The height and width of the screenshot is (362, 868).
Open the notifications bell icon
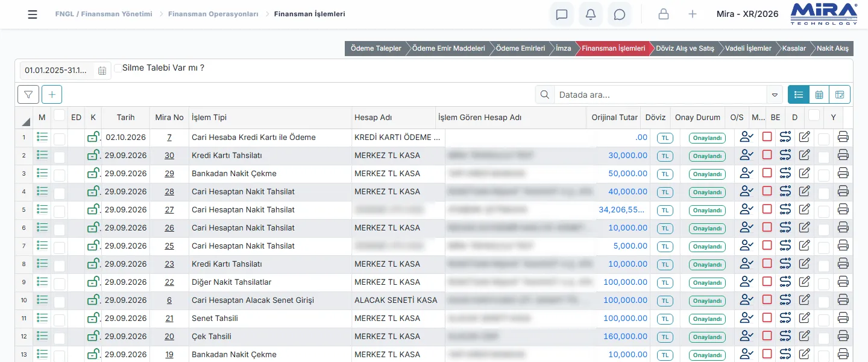[x=591, y=14]
